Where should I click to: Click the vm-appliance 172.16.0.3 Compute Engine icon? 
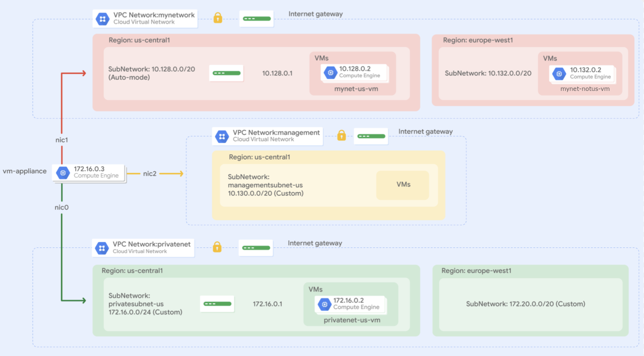(63, 173)
